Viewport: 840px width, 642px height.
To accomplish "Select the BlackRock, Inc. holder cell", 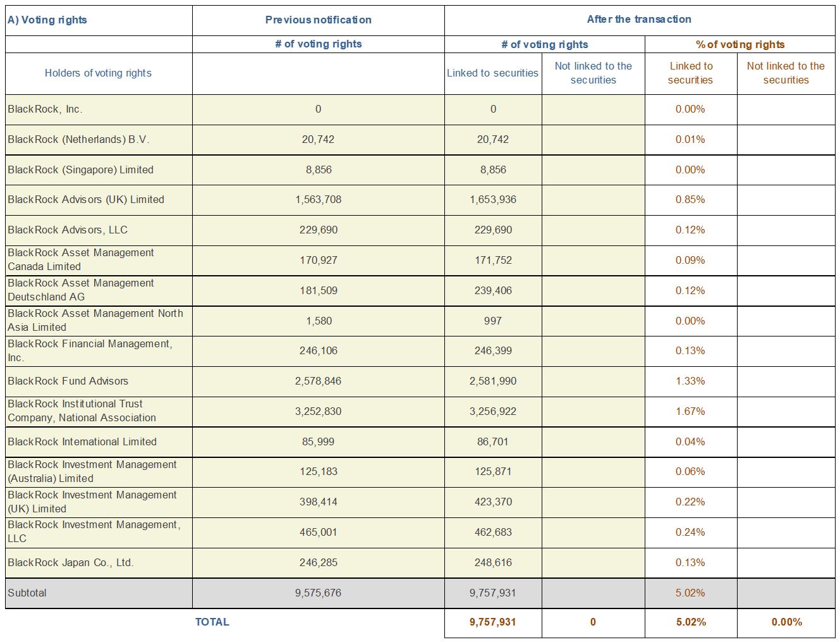I will tap(99, 109).
